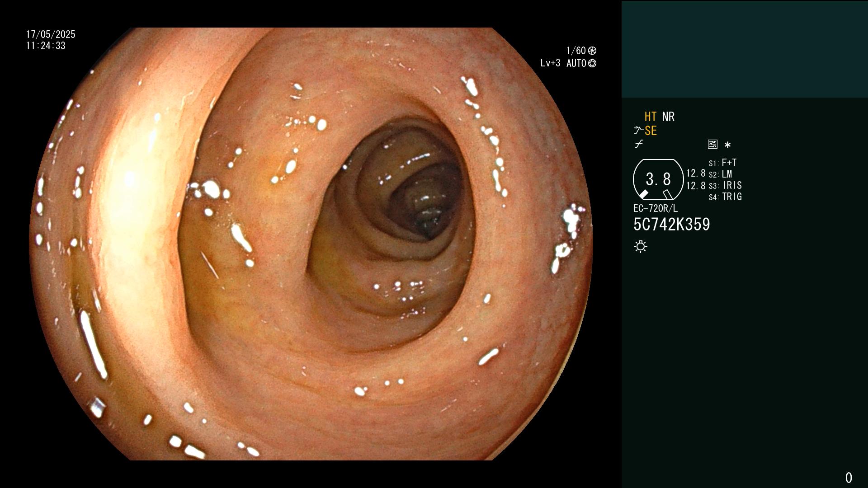Click the serial number 5C742K359
The width and height of the screenshot is (868, 488).
pyautogui.click(x=672, y=225)
